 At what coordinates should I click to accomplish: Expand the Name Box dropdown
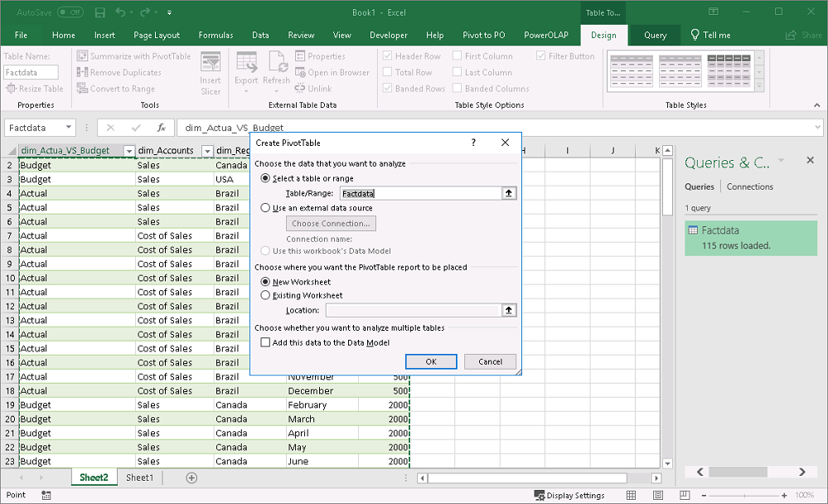click(x=69, y=128)
